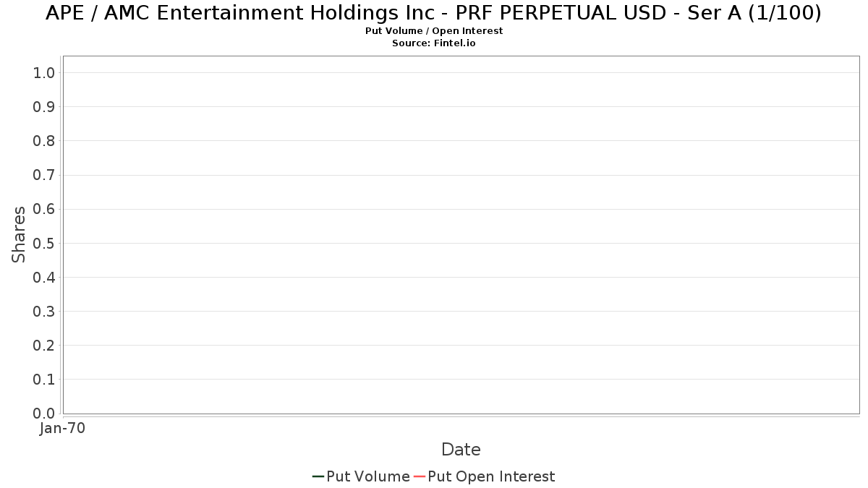
Task: Click the Date axis title
Action: coord(461,450)
